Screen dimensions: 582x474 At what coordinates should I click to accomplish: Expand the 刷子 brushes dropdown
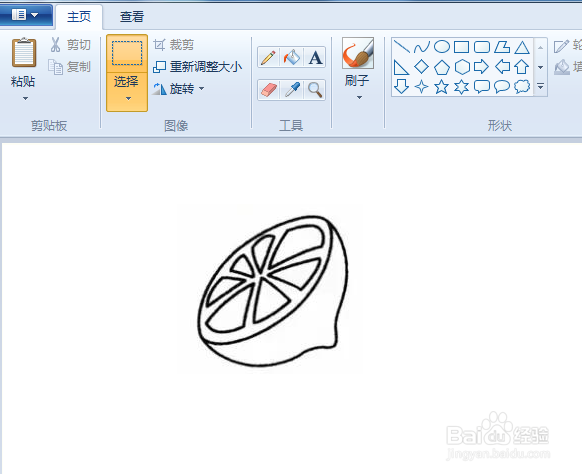(x=359, y=98)
